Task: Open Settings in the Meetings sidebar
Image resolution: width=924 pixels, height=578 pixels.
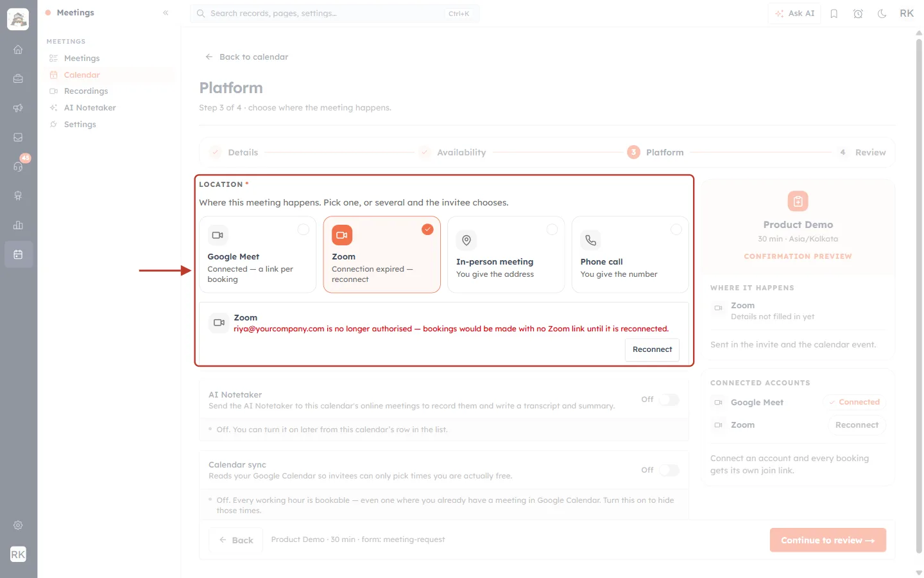Action: 110,125
